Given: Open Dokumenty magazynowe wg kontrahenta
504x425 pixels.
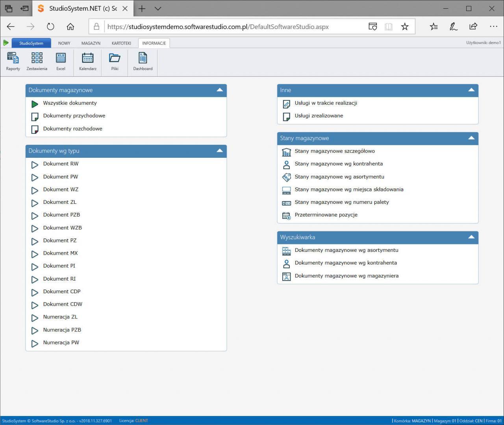Looking at the screenshot, I should pos(346,262).
